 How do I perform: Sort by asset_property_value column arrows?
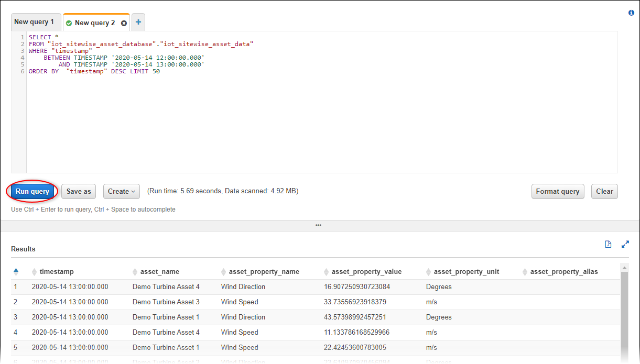[x=327, y=272]
